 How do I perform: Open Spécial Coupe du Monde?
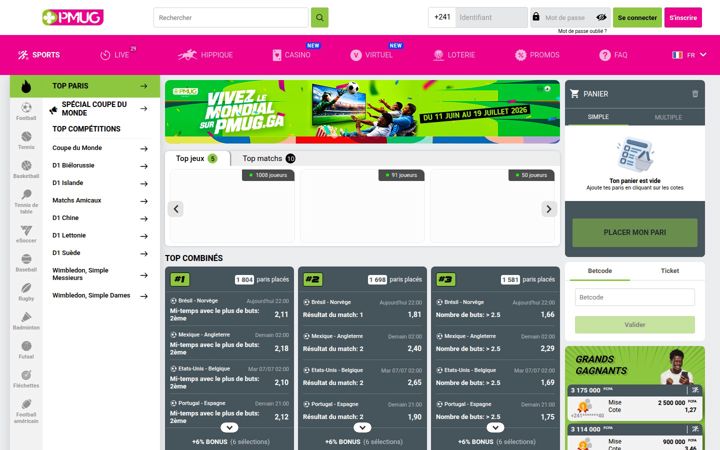99,109
